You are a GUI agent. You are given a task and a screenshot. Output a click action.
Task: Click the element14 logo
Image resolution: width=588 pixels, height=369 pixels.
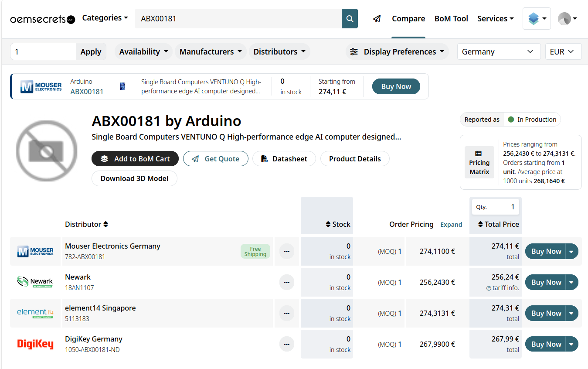click(x=35, y=313)
